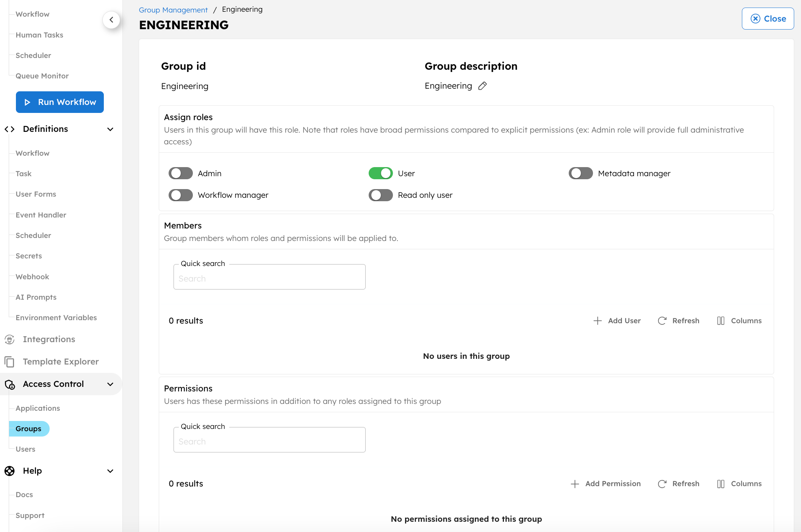Screen dimensions: 801x532
Task: Open User Forms under Definitions
Action: pyautogui.click(x=36, y=194)
